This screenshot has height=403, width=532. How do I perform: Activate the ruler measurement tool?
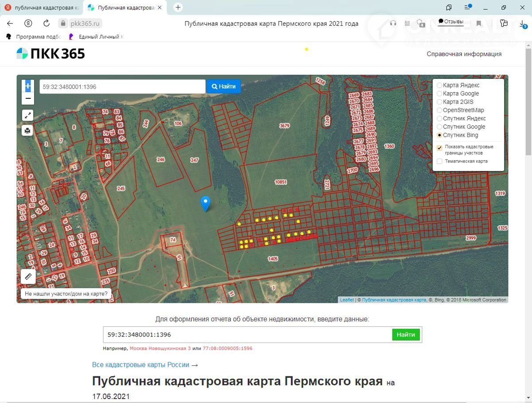pos(28,276)
